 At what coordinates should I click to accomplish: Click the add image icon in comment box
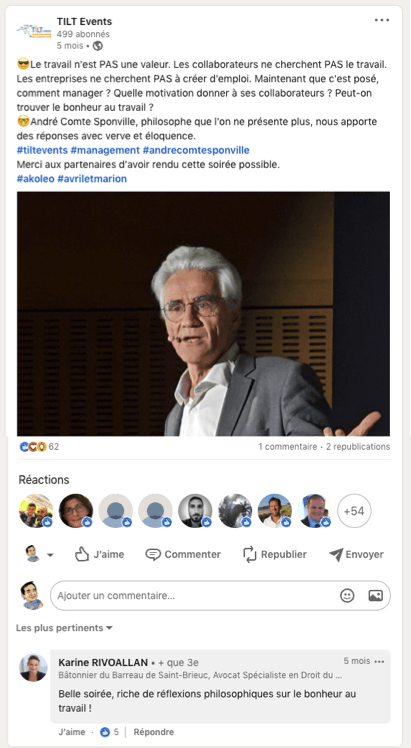376,595
